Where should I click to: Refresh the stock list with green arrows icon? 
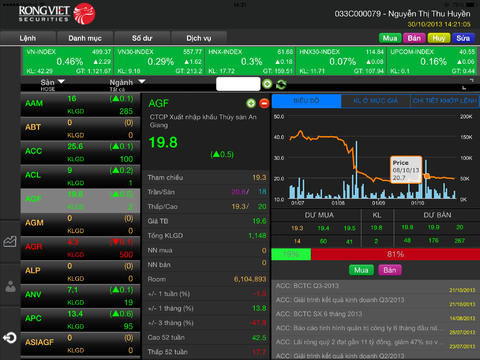281,84
